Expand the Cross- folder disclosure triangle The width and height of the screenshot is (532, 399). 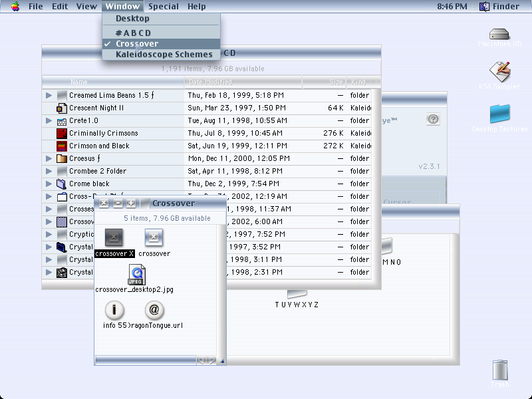(49, 196)
